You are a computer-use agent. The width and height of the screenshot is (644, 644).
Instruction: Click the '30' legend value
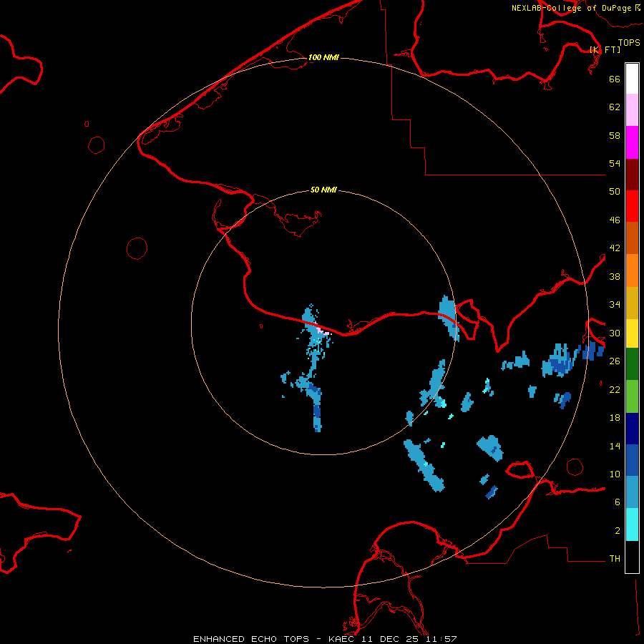(x=615, y=333)
